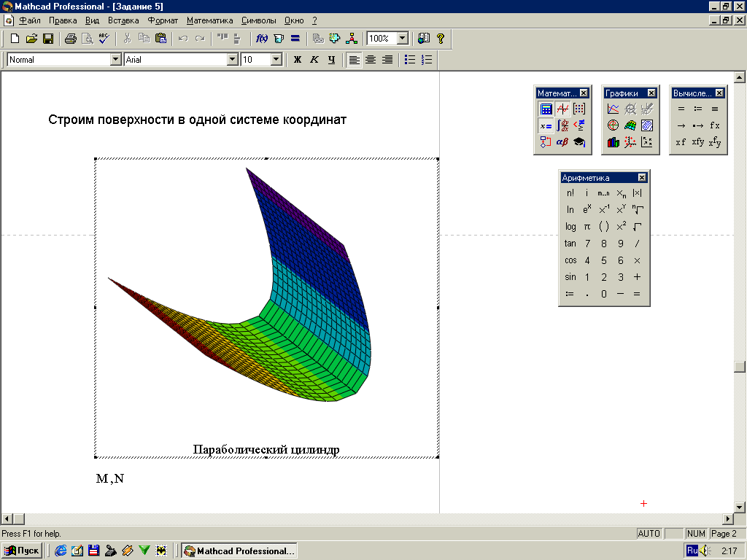Viewport: 747px width, 560px height.
Task: Click definition := in Вычисления panel
Action: 698,109
